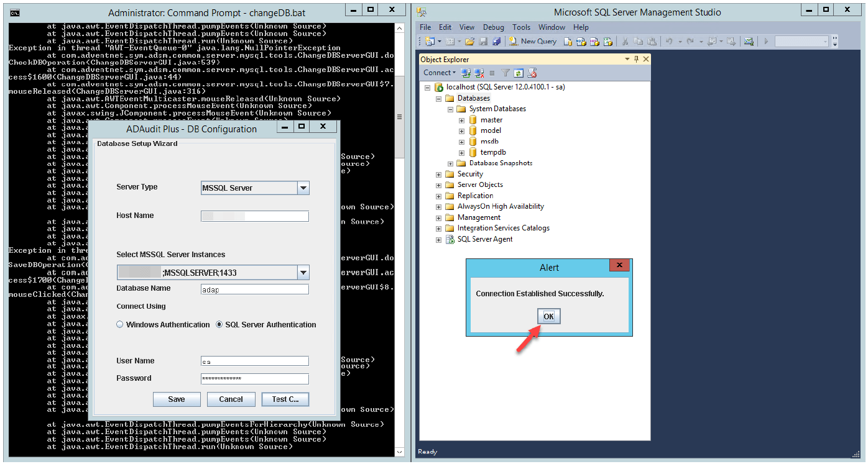Select SQL Server Authentication radio button
Viewport: 868px width, 464px height.
(219, 325)
